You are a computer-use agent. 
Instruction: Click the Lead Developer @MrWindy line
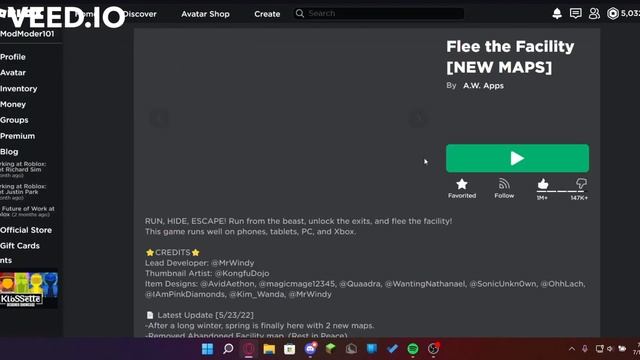coord(199,263)
